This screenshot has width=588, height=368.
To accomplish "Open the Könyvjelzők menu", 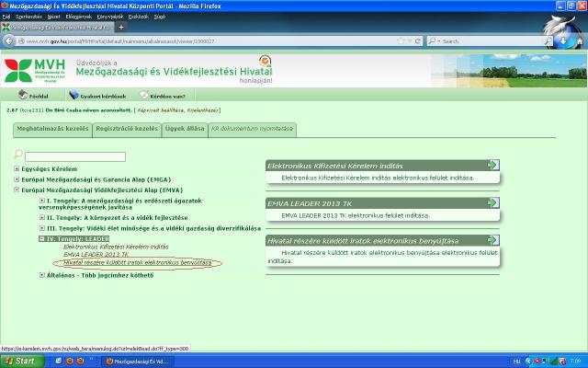I will (x=109, y=17).
